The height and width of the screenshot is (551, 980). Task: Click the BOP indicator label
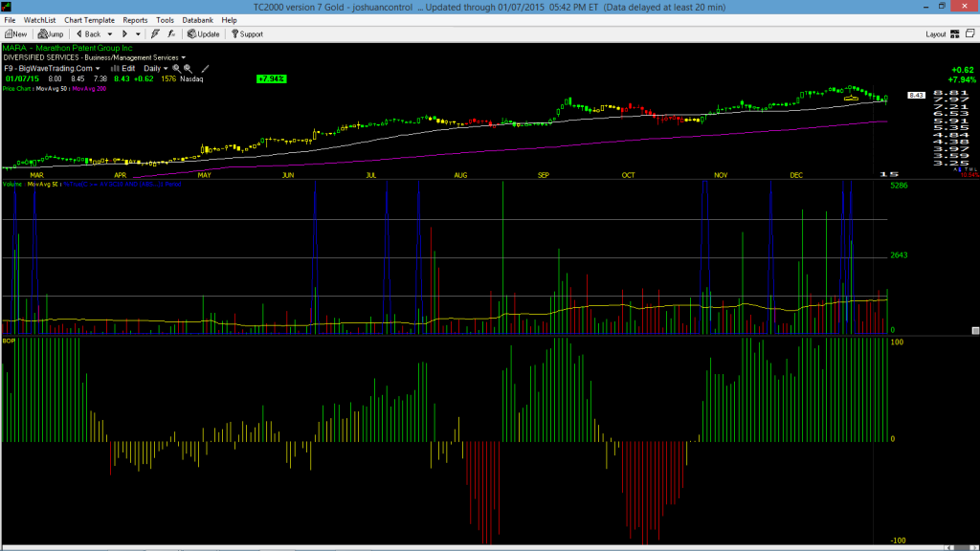click(x=9, y=341)
